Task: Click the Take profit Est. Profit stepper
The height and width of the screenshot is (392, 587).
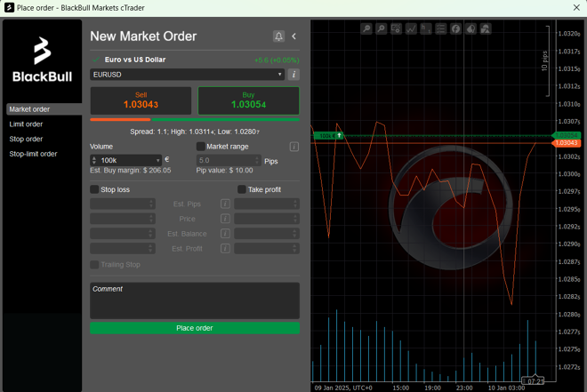Action: point(295,248)
